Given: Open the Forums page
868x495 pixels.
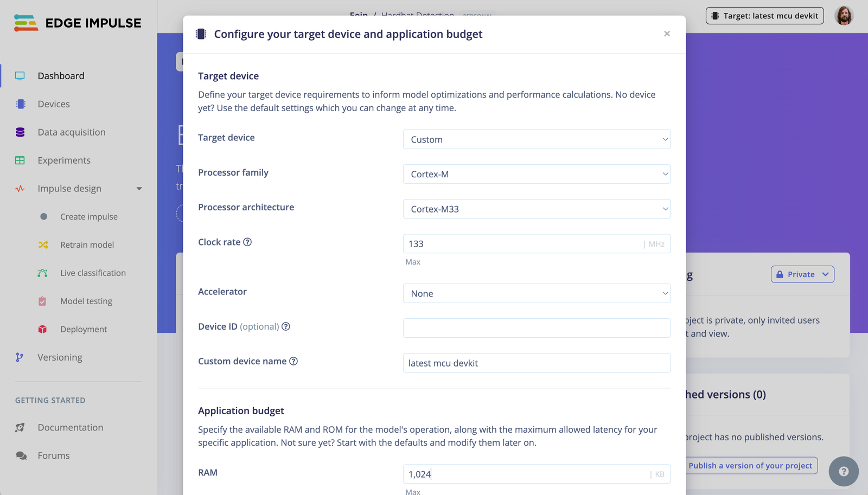Looking at the screenshot, I should pyautogui.click(x=53, y=455).
